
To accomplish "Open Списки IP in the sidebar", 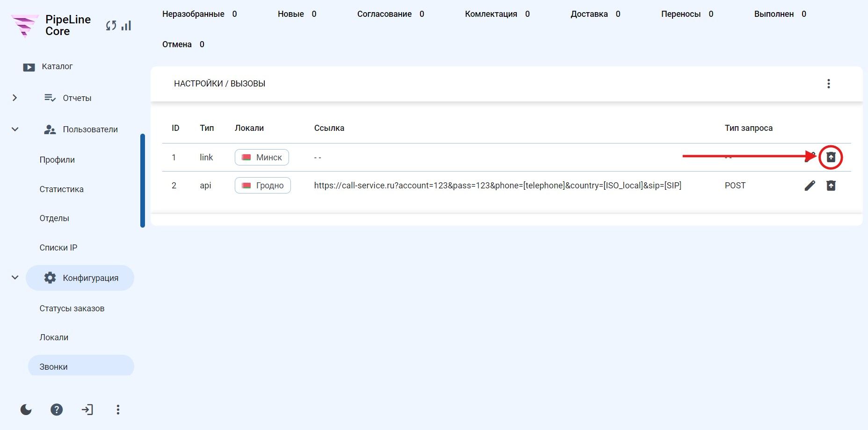I will pyautogui.click(x=58, y=248).
